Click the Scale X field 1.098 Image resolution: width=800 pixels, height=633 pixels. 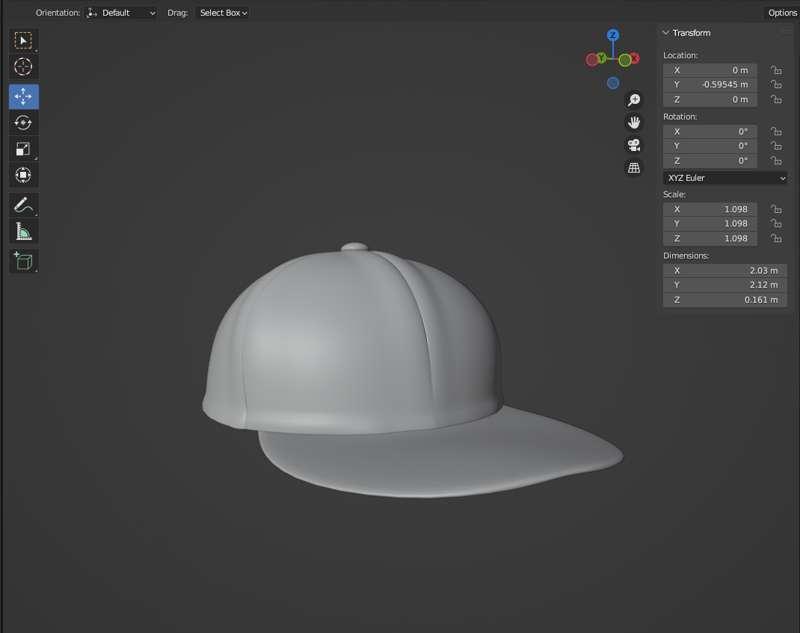click(710, 209)
